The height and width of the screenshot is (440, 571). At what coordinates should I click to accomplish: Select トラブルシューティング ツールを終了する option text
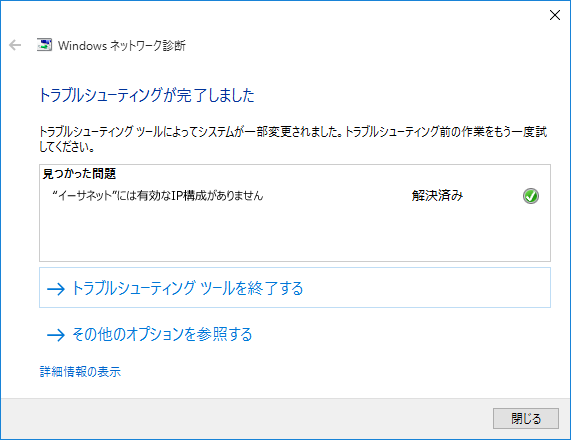(188, 288)
